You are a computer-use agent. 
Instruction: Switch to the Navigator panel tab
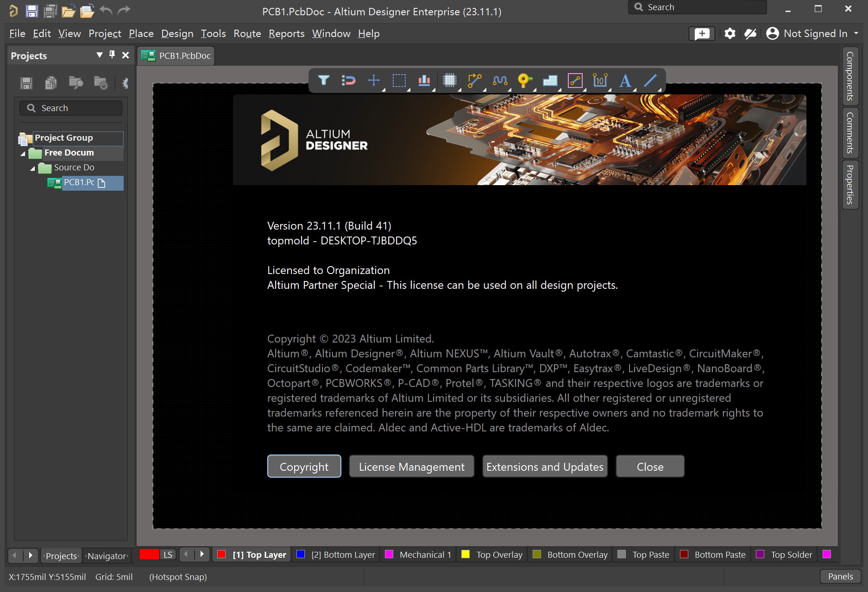[x=107, y=555]
